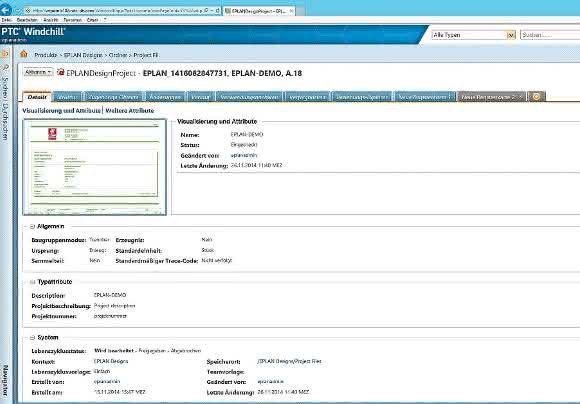The height and width of the screenshot is (404, 580).
Task: Click the Erstellt am date value
Action: (119, 392)
